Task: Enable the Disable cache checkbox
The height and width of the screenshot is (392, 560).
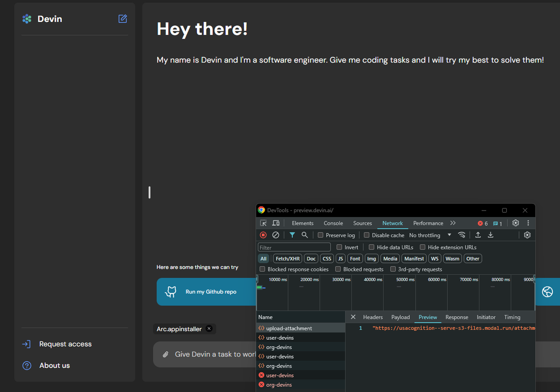Action: (x=367, y=235)
